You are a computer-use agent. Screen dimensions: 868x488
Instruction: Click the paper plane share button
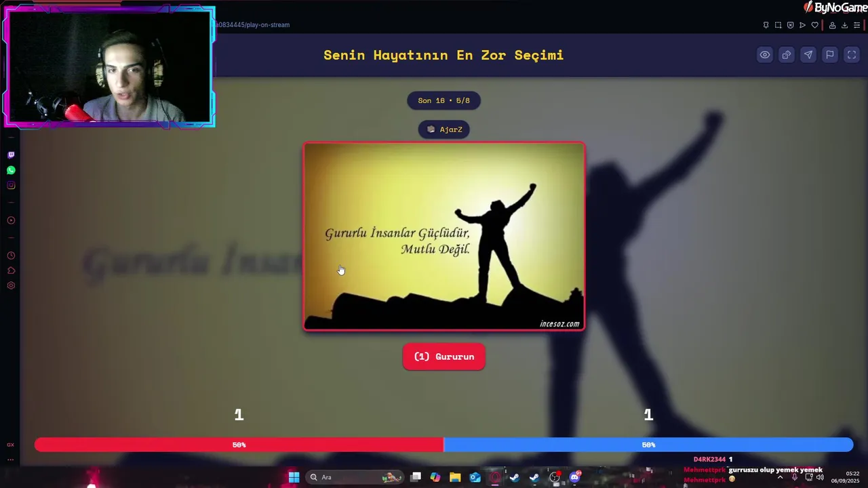808,55
